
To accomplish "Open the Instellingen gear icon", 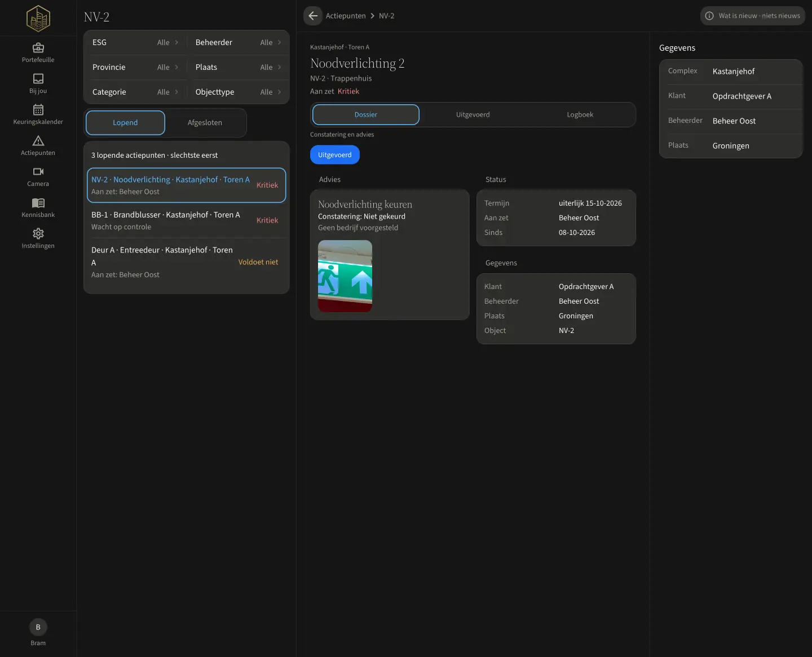I will 38,234.
